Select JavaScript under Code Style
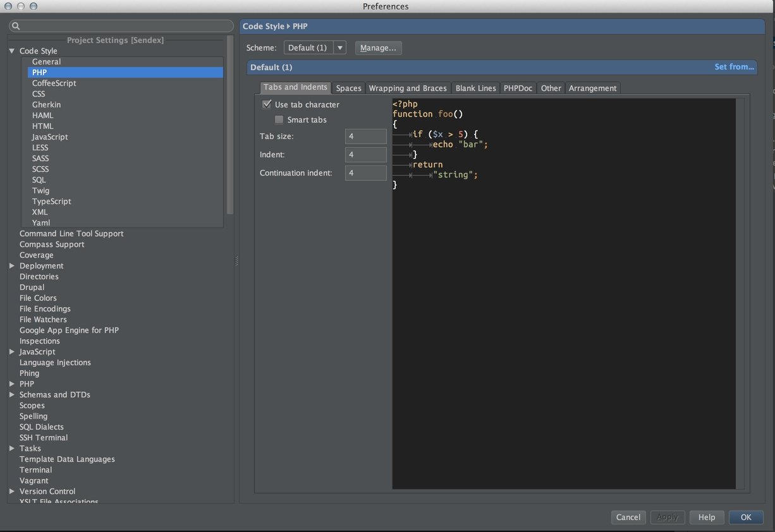Viewport: 775px width, 532px height. 50,137
